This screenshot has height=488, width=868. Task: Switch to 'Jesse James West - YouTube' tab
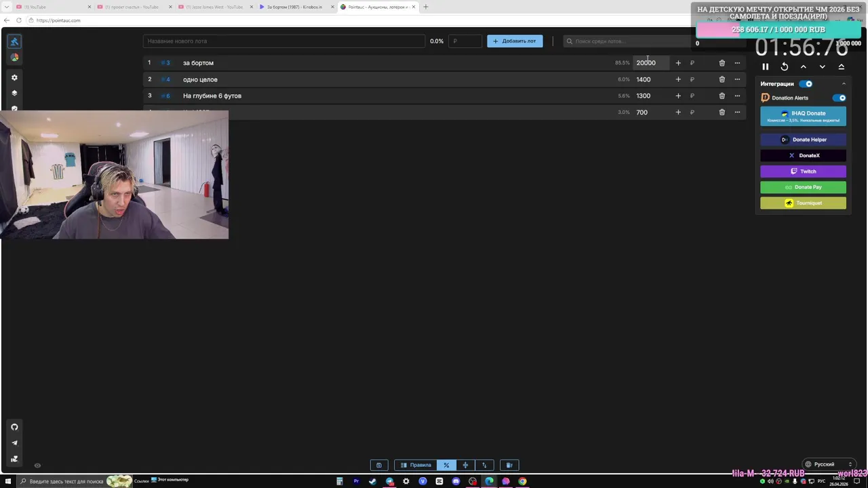(214, 7)
